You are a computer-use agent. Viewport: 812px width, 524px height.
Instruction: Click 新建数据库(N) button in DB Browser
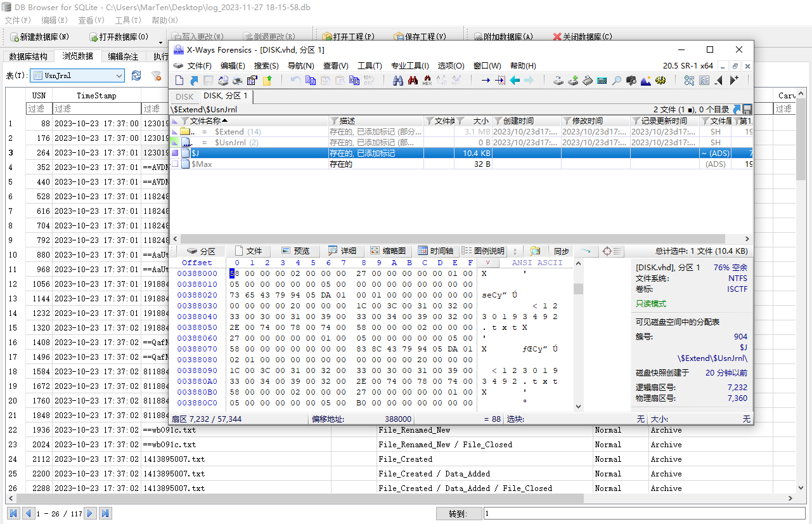[x=38, y=37]
